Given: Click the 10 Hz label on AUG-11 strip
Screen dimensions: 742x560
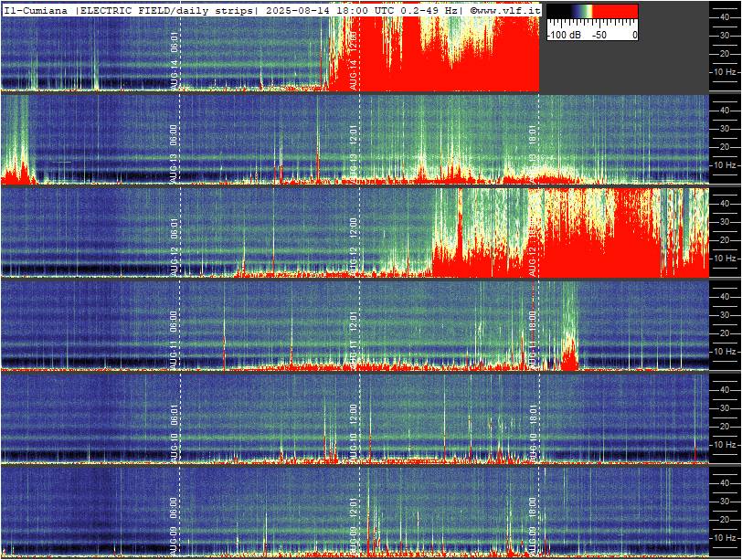Looking at the screenshot, I should coord(725,352).
